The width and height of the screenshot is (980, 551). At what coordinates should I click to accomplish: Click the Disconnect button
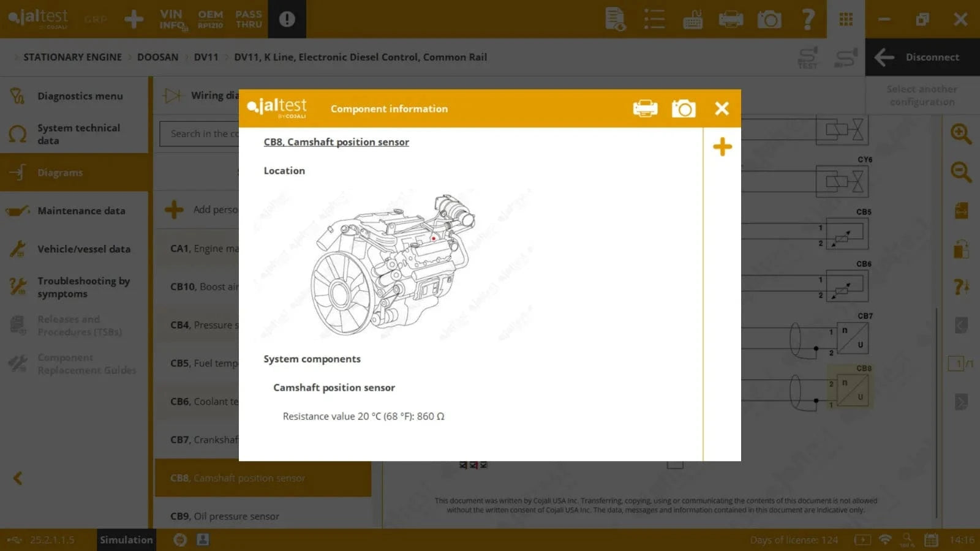922,57
